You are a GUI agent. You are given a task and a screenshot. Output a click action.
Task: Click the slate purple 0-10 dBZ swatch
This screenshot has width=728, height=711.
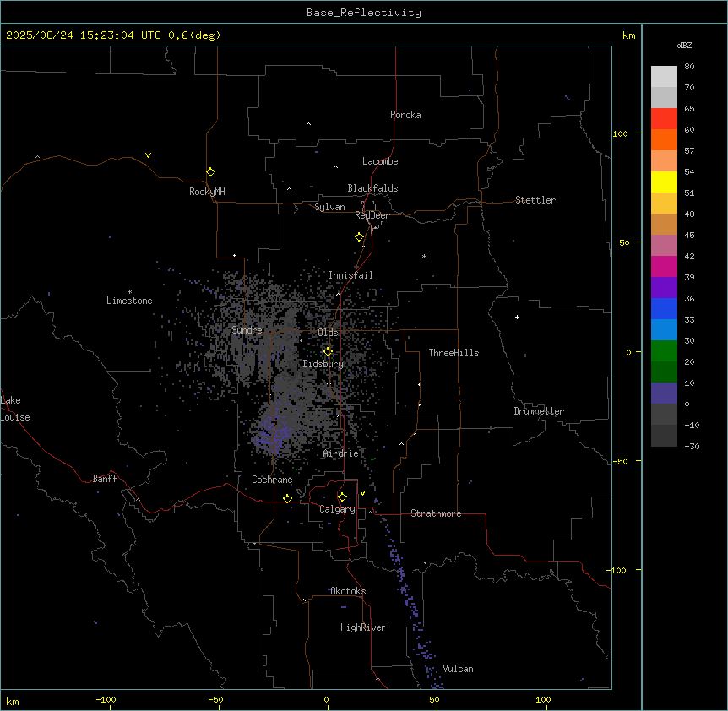(664, 393)
